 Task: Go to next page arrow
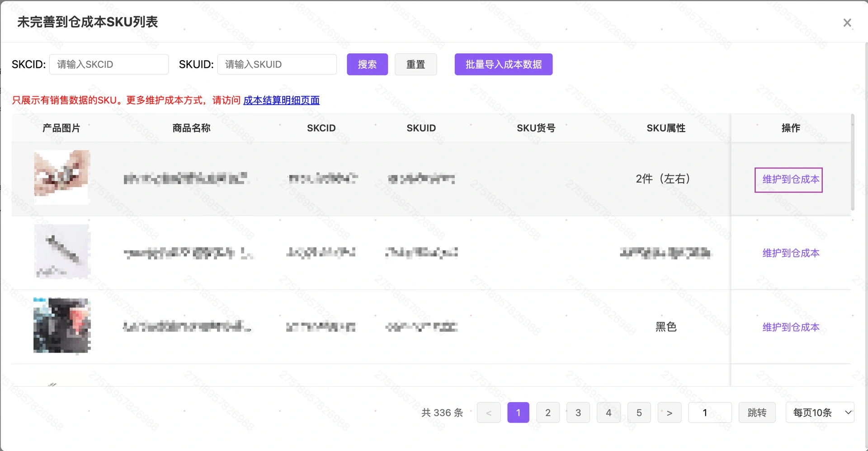[670, 413]
